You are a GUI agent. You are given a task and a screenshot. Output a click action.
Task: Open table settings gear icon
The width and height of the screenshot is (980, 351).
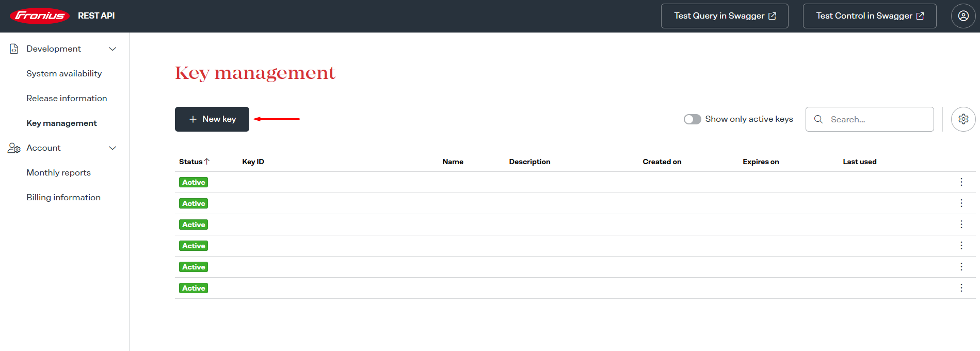(963, 119)
